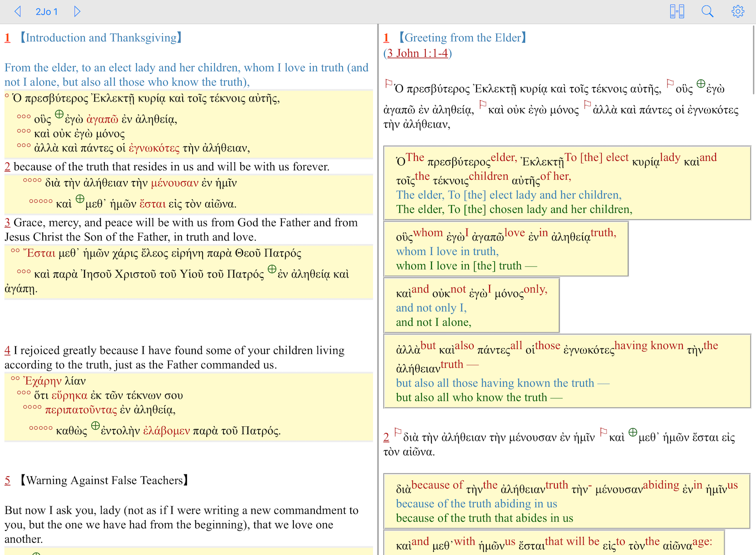Open verse 2 link in right pane
This screenshot has height=555, width=756.
pos(386,437)
